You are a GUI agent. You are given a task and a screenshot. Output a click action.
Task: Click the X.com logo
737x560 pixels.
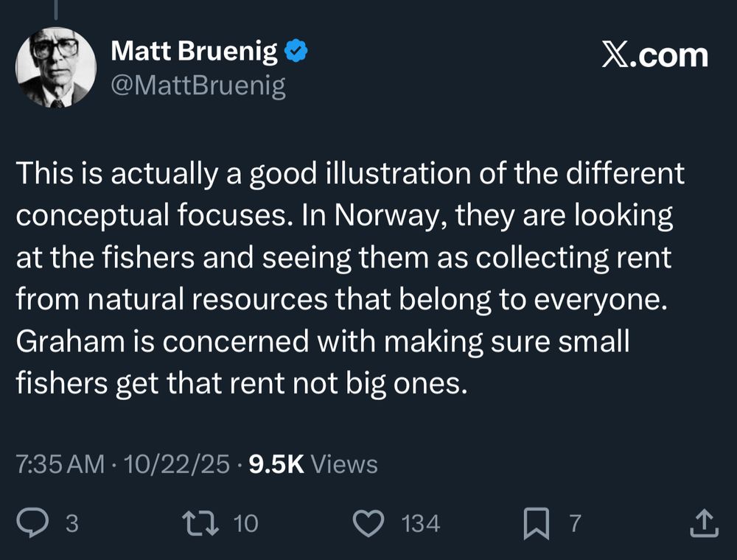[x=654, y=56]
